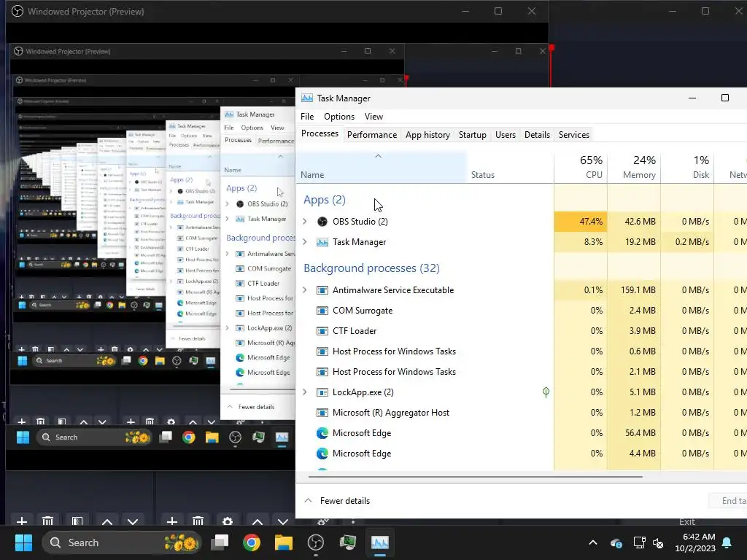This screenshot has height=560, width=747.
Task: Open OBS source properties gear icon
Action: click(x=228, y=521)
